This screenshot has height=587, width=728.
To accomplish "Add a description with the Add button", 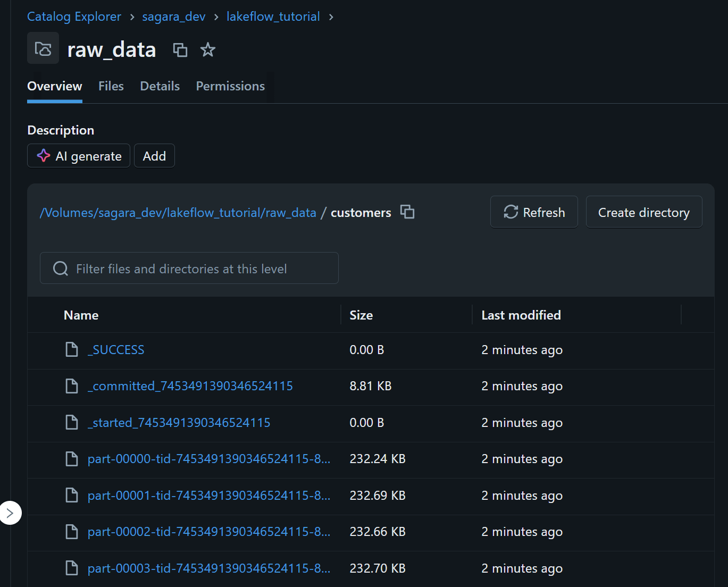I will pyautogui.click(x=154, y=156).
